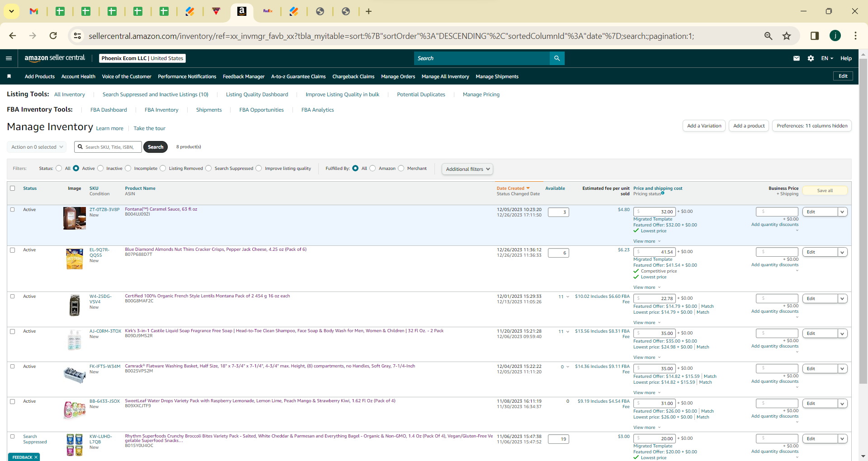Open Edit dropdown arrow for Fontana Caramel Sauce
868x461 pixels.
click(842, 212)
